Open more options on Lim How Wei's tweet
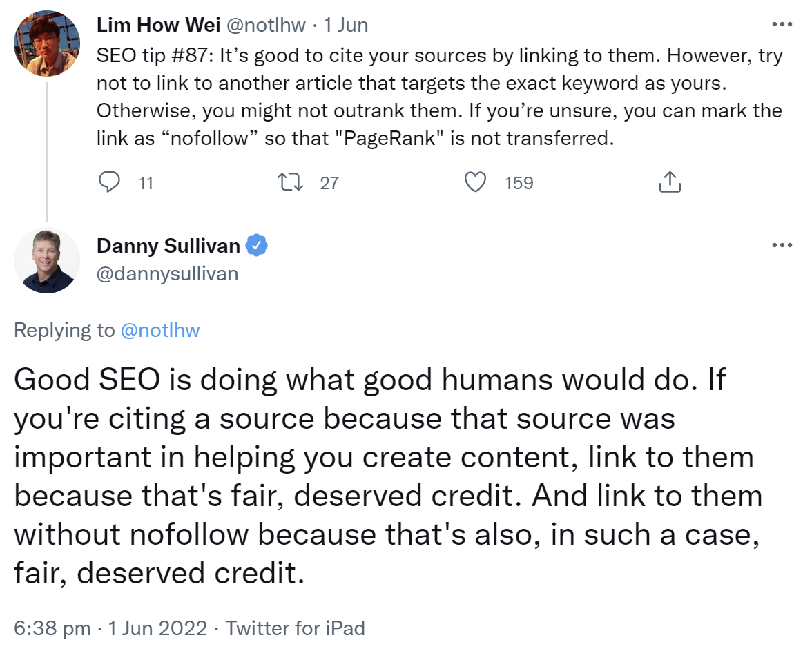The image size is (812, 660). (782, 25)
